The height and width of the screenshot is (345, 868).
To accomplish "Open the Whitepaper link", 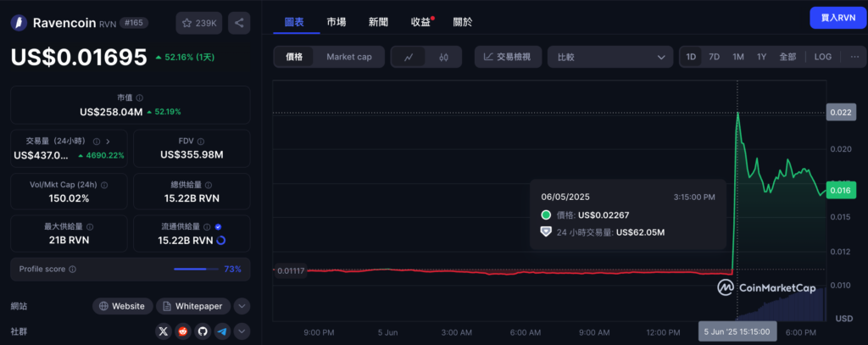I will (193, 306).
